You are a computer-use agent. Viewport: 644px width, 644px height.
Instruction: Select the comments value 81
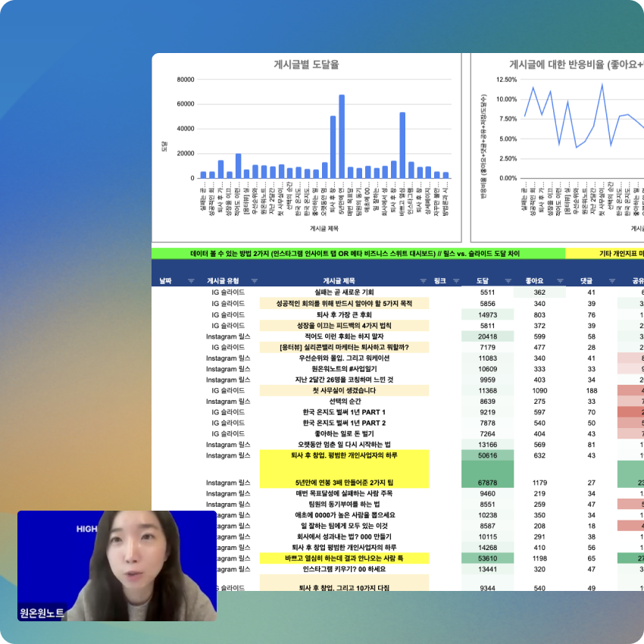pos(592,445)
